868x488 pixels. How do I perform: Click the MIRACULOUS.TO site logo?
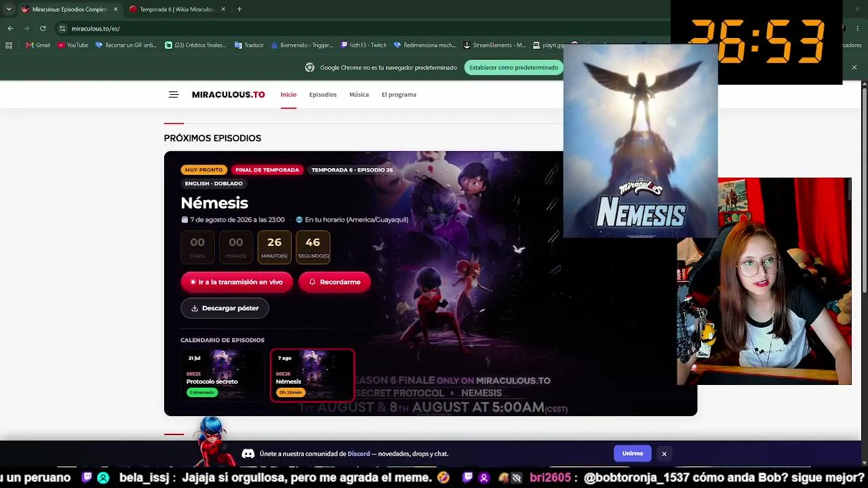229,95
